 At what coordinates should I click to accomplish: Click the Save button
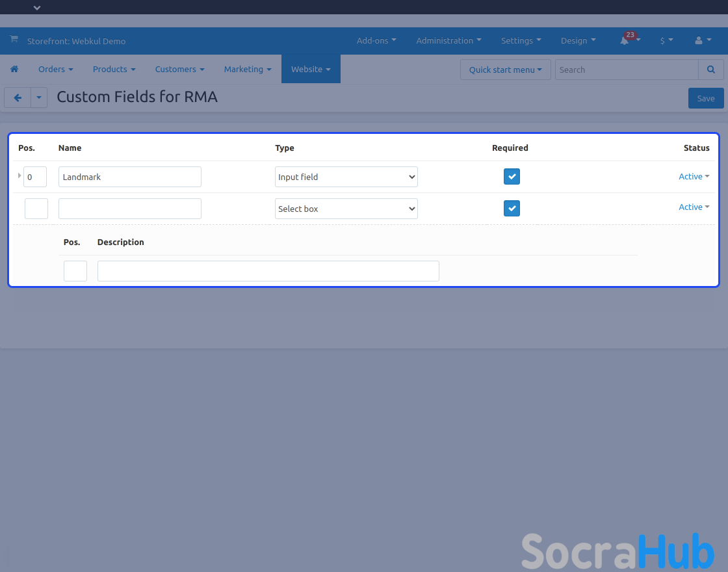[705, 98]
